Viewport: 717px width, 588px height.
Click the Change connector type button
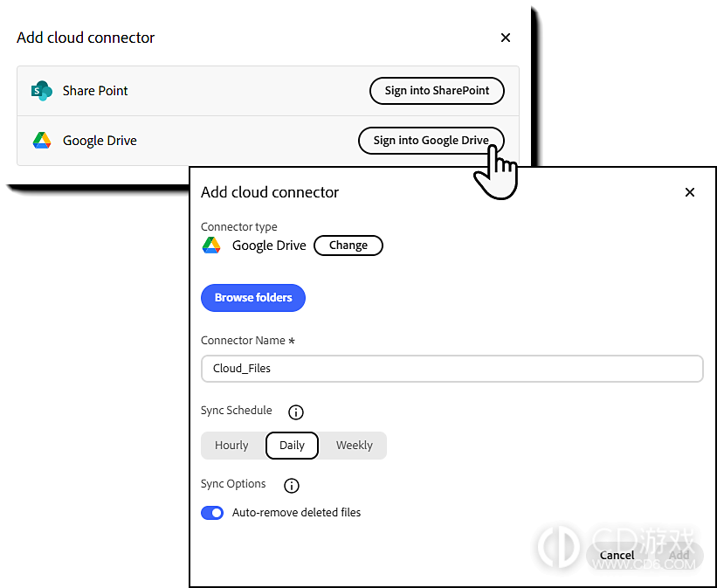348,246
